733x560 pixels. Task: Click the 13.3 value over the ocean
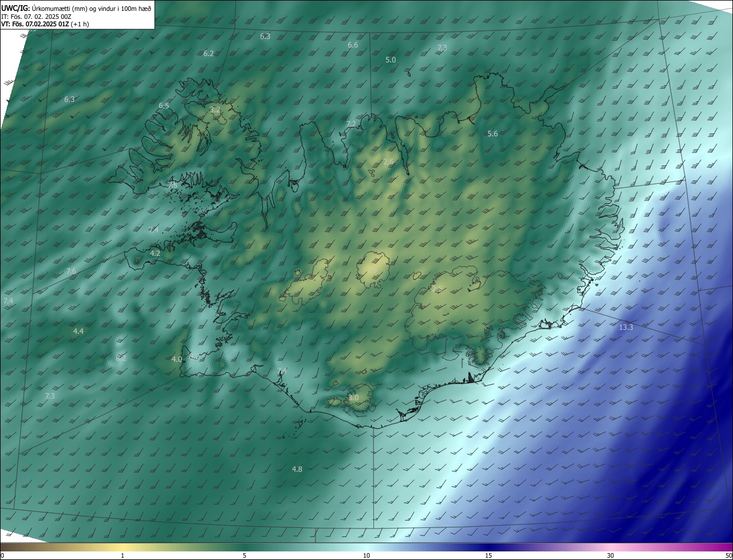(626, 327)
